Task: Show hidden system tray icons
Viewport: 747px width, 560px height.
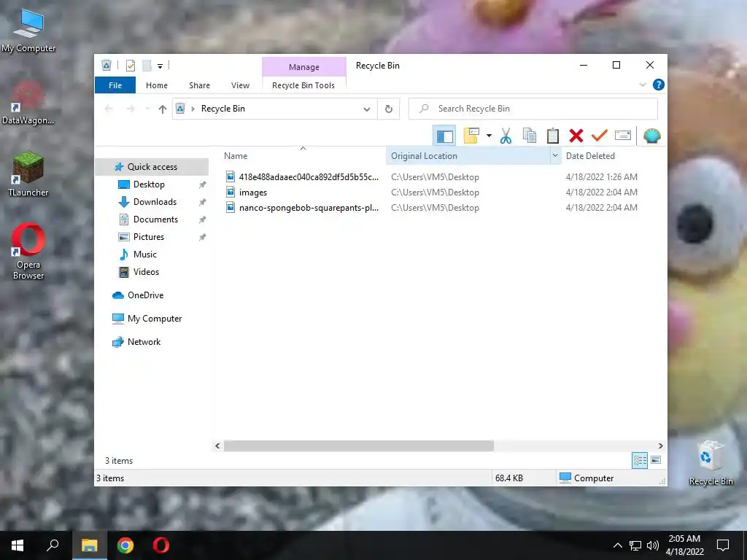Action: (617, 545)
